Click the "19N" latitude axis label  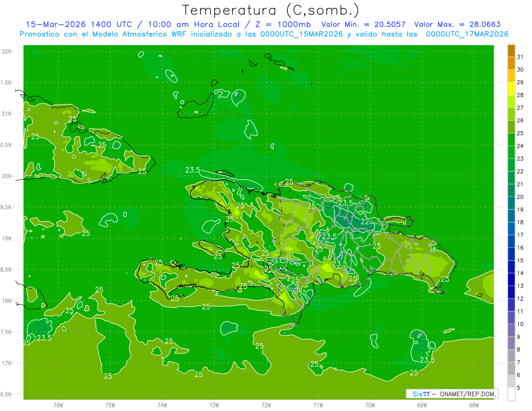(x=6, y=238)
